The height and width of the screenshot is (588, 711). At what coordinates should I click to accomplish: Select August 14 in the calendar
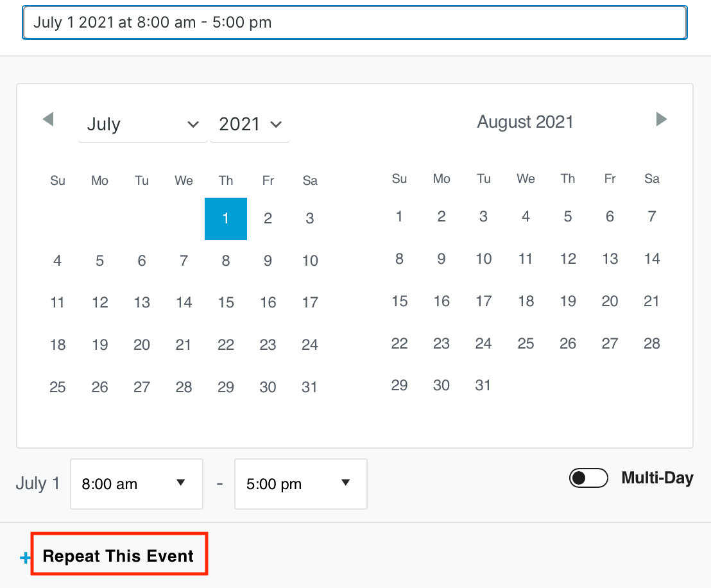click(x=652, y=259)
